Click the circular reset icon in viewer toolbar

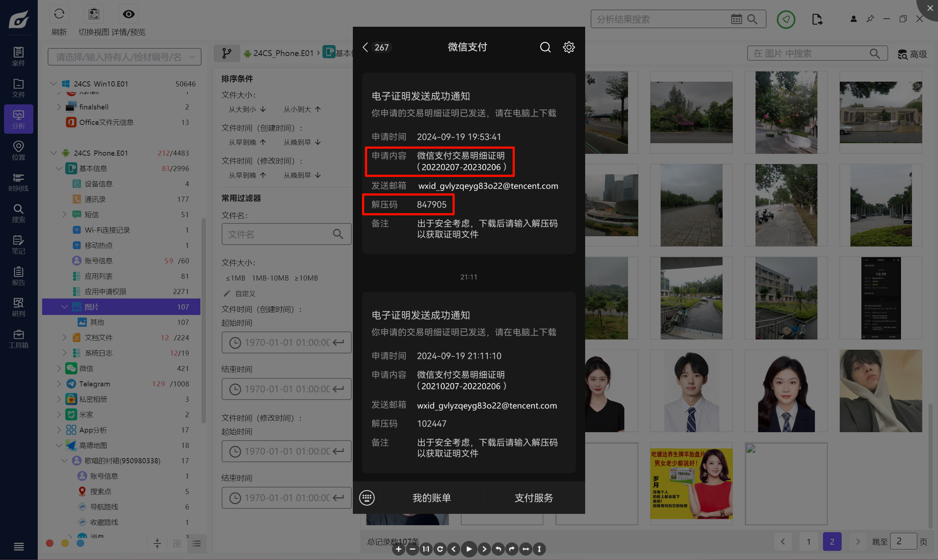coord(440,549)
